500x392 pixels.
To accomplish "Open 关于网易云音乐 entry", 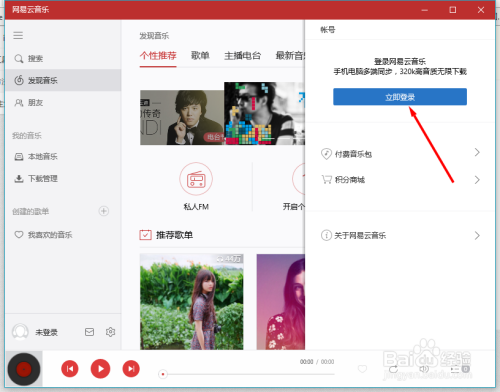I will 400,235.
